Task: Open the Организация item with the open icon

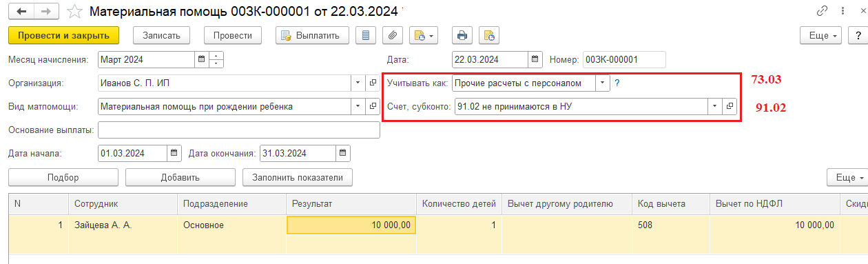Action: [x=373, y=83]
